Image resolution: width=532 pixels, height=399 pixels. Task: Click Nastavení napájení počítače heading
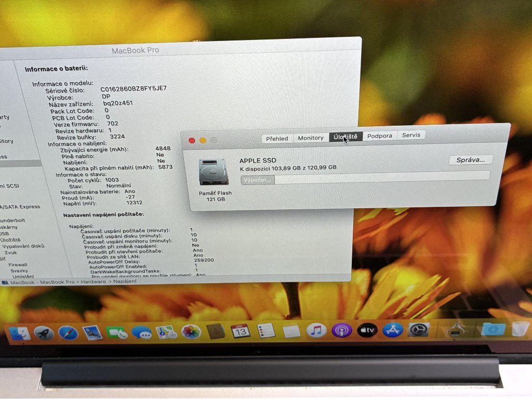point(103,215)
